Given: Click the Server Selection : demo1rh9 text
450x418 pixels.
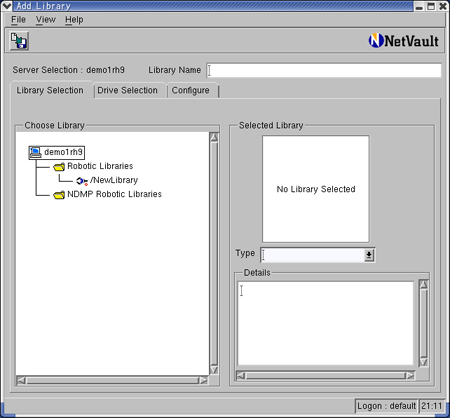Looking at the screenshot, I should pyautogui.click(x=69, y=70).
